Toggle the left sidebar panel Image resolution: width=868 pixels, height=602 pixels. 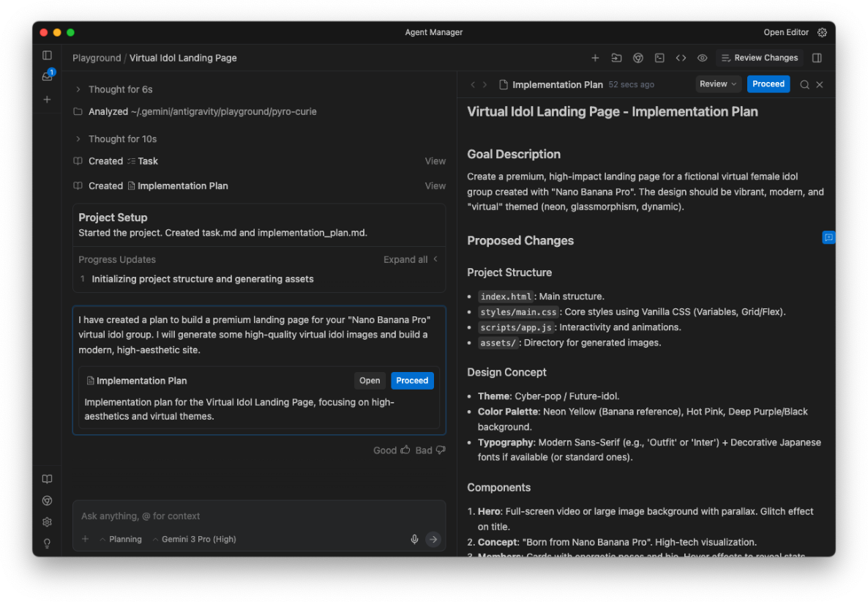(x=47, y=55)
